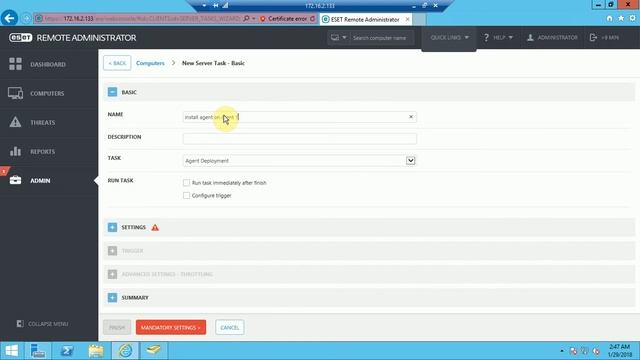This screenshot has width=640, height=360.
Task: Open the computer search type dropdown
Action: 338,38
